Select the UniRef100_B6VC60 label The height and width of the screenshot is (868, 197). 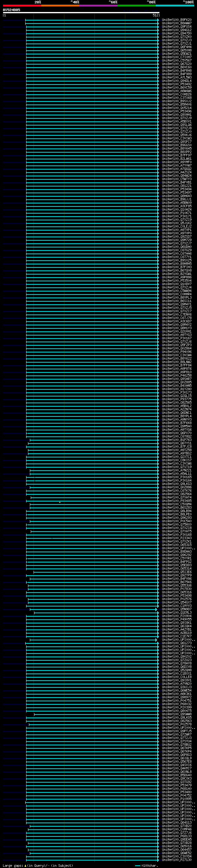pyautogui.click(x=176, y=67)
